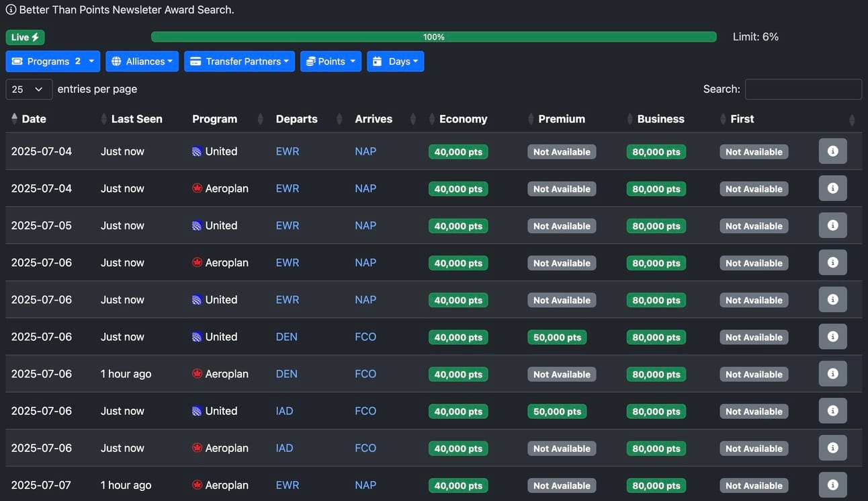Image resolution: width=868 pixels, height=501 pixels.
Task: Click "1 hour ago" in the Aeroplan DEN row
Action: [126, 373]
